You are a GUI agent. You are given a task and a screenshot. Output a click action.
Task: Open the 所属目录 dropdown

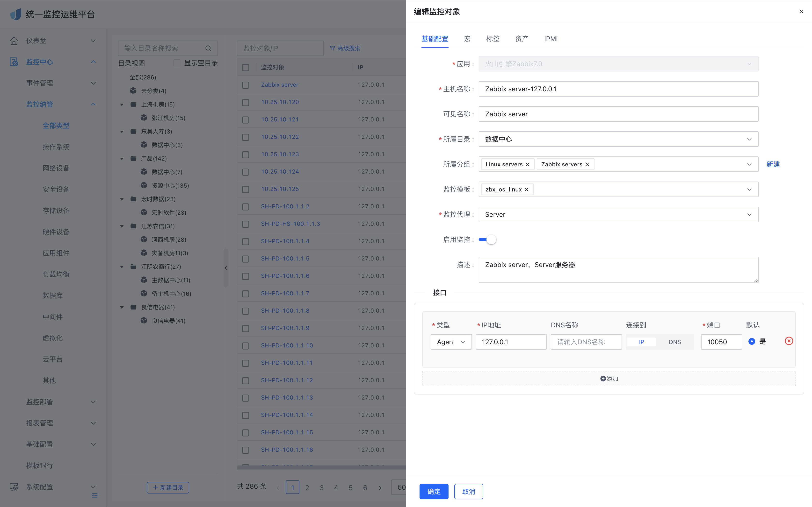coord(618,139)
